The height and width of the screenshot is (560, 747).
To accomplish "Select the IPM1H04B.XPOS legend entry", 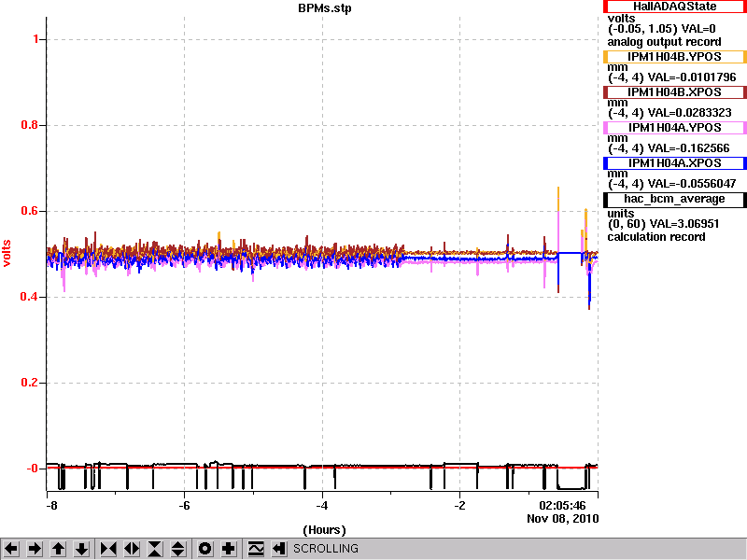I will pos(674,91).
